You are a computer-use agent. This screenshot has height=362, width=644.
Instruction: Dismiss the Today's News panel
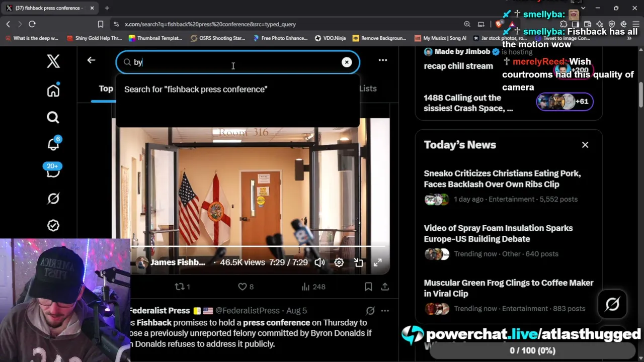pyautogui.click(x=585, y=145)
